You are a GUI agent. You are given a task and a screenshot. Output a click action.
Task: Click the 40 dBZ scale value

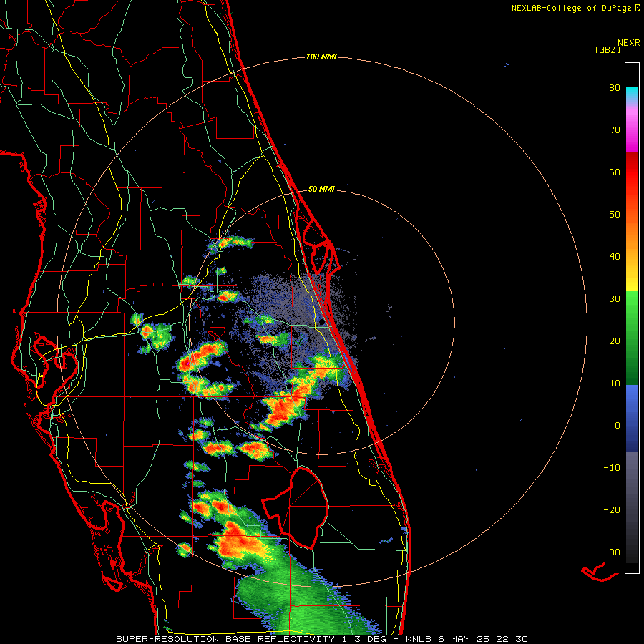click(615, 257)
